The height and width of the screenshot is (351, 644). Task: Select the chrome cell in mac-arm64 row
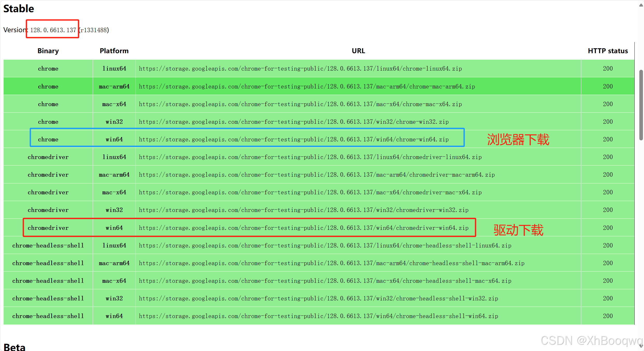click(x=48, y=86)
